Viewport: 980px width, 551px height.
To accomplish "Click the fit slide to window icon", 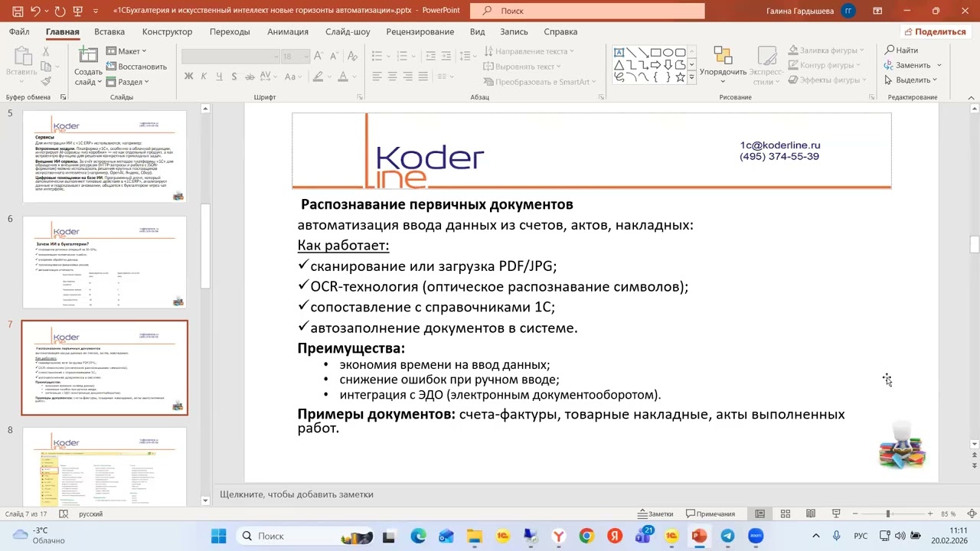I will [x=972, y=514].
